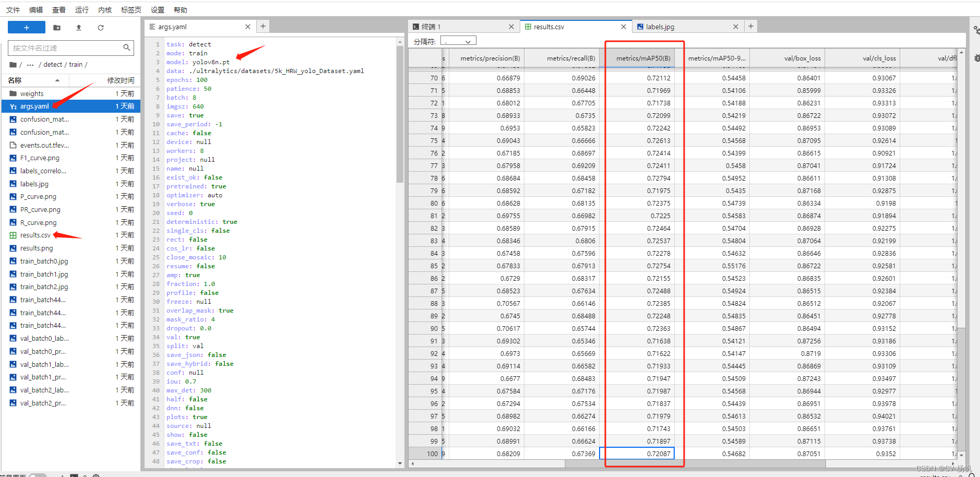This screenshot has width=980, height=477.
Task: Click the blue new launcher plus button
Action: pyautogui.click(x=27, y=27)
